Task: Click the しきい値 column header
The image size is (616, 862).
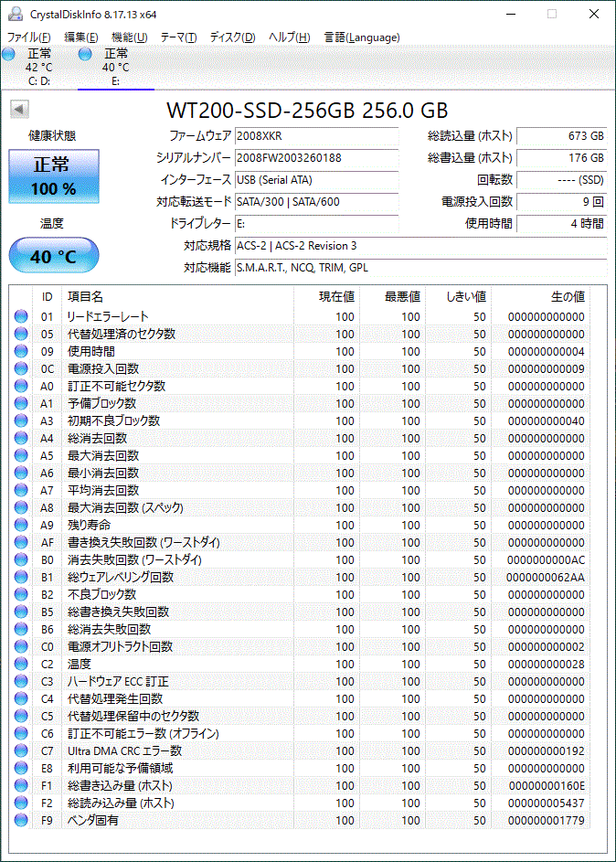Action: click(458, 296)
